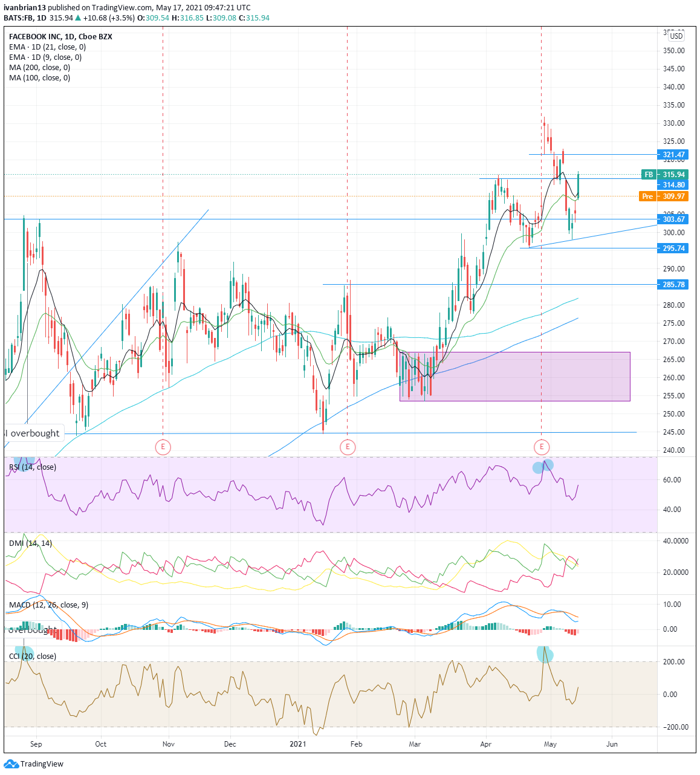Viewport: 700px width, 775px height.
Task: Click the earnings E marker near May
Action: pyautogui.click(x=542, y=447)
